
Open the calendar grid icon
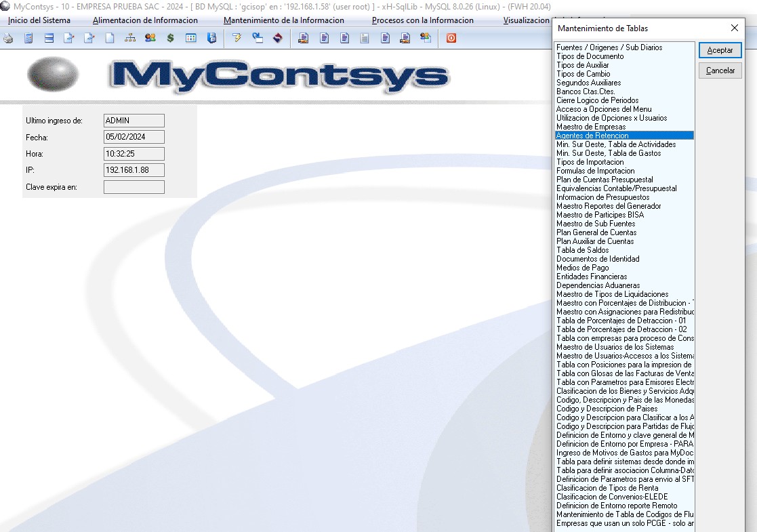pyautogui.click(x=191, y=39)
